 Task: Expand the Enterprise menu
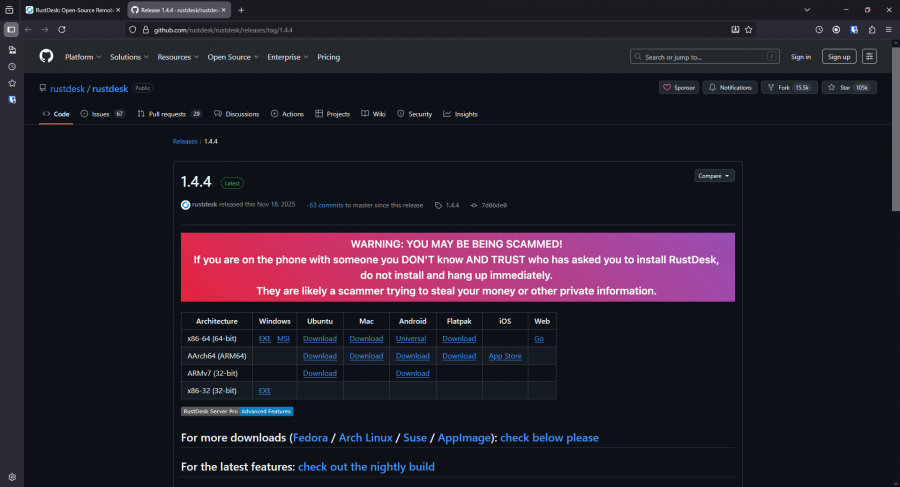(288, 57)
